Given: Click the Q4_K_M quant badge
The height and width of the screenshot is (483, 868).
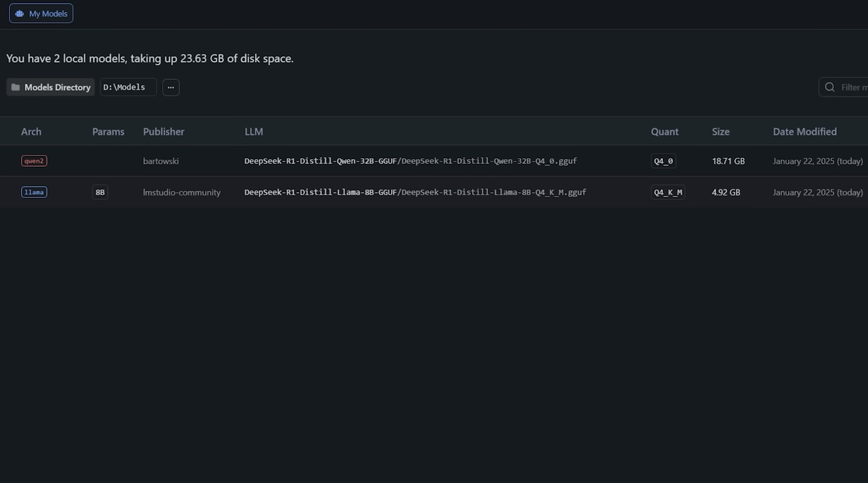Looking at the screenshot, I should coord(668,192).
